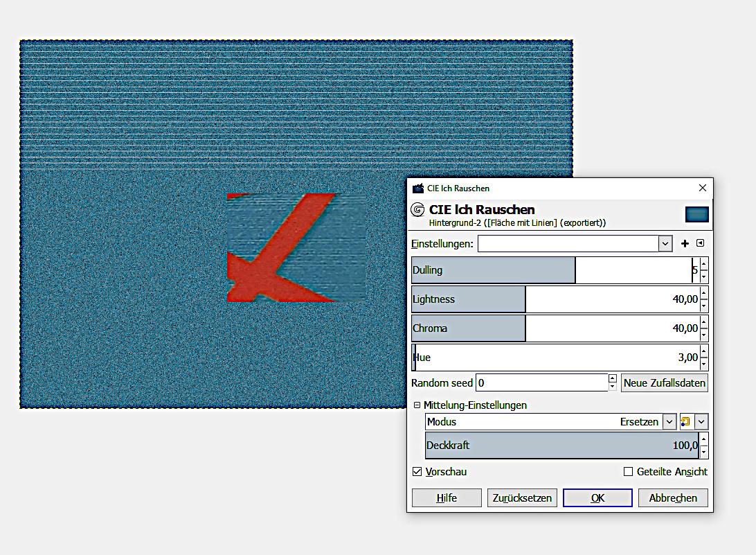756x555 pixels.
Task: Click the GEGL spiral icon in dialog header
Action: [x=417, y=210]
